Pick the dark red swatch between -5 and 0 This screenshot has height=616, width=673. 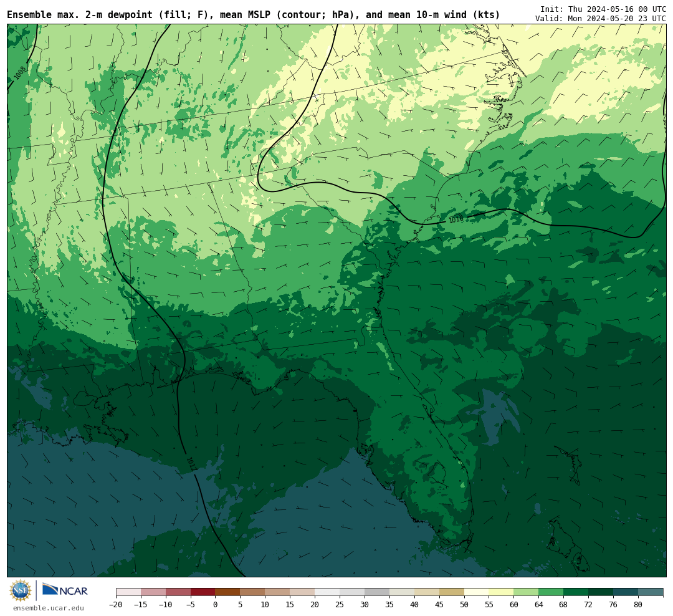203,592
